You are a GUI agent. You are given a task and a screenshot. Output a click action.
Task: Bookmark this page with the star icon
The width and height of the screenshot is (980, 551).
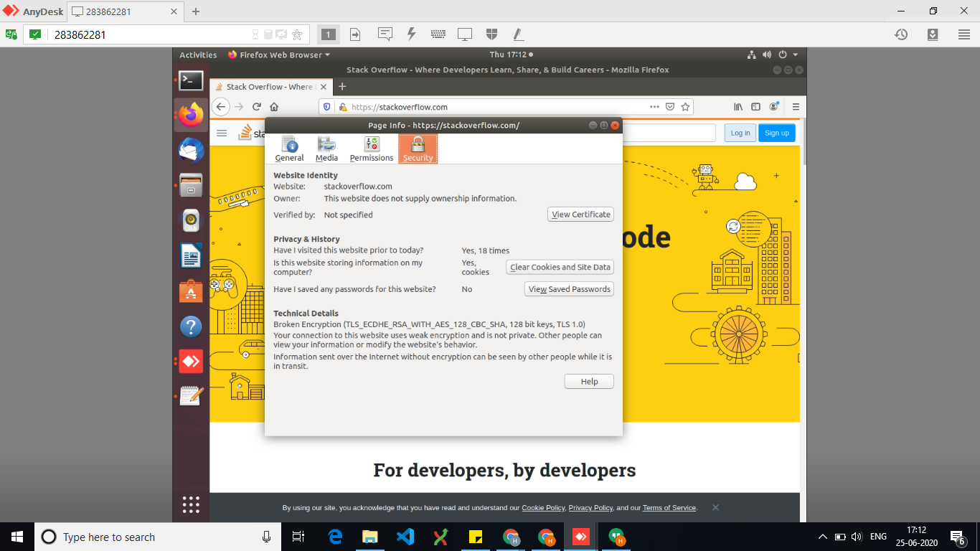click(686, 107)
